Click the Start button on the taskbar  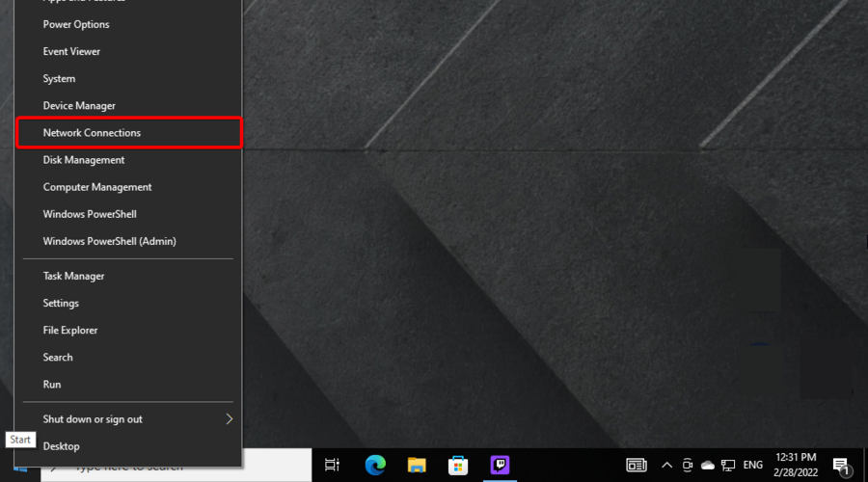[x=19, y=467]
